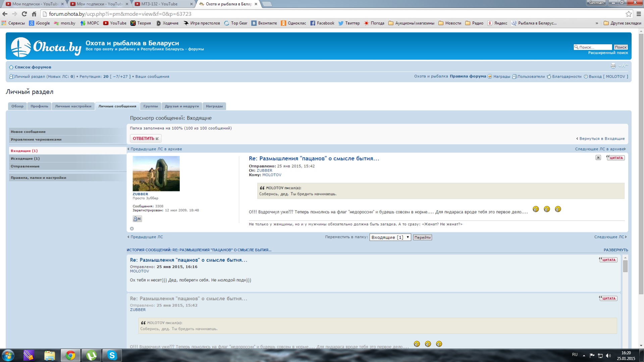Open the Друзья и недруги tab

pyautogui.click(x=181, y=106)
